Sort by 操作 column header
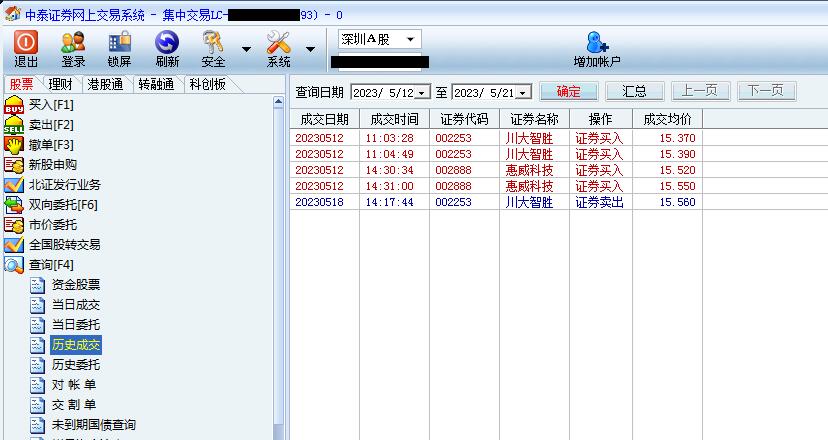 click(x=601, y=119)
